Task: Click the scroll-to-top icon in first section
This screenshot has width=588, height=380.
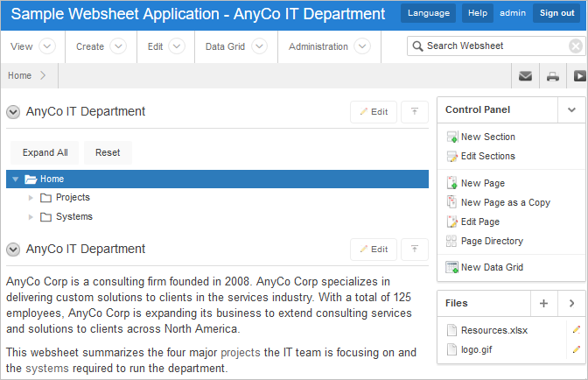Action: [414, 112]
